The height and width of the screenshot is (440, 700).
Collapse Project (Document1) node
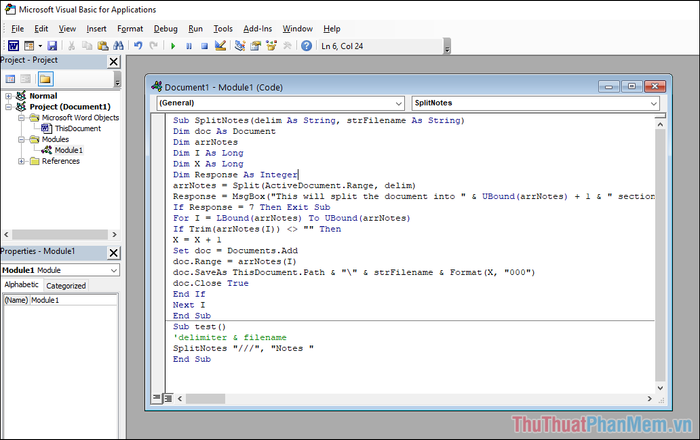8,107
